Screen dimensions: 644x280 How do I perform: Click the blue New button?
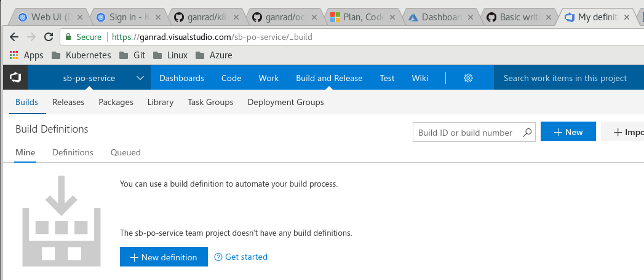(x=568, y=131)
